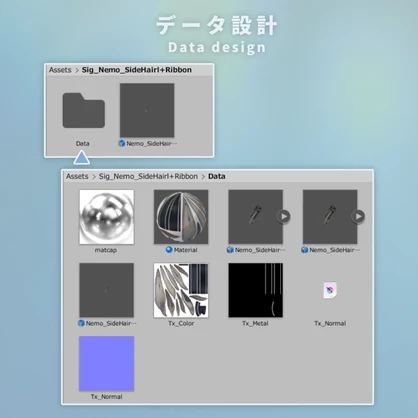Click the Material label text
Viewport: 418px width, 418px height.
(186, 250)
